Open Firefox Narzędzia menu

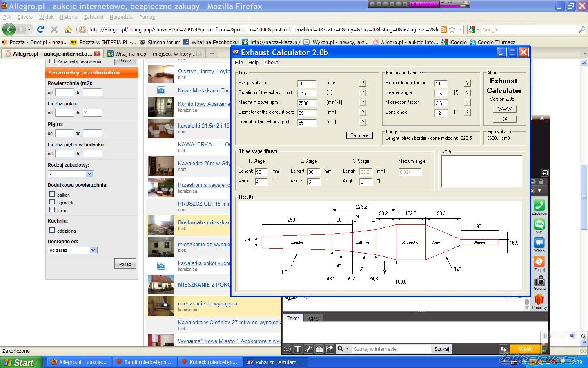tap(121, 17)
